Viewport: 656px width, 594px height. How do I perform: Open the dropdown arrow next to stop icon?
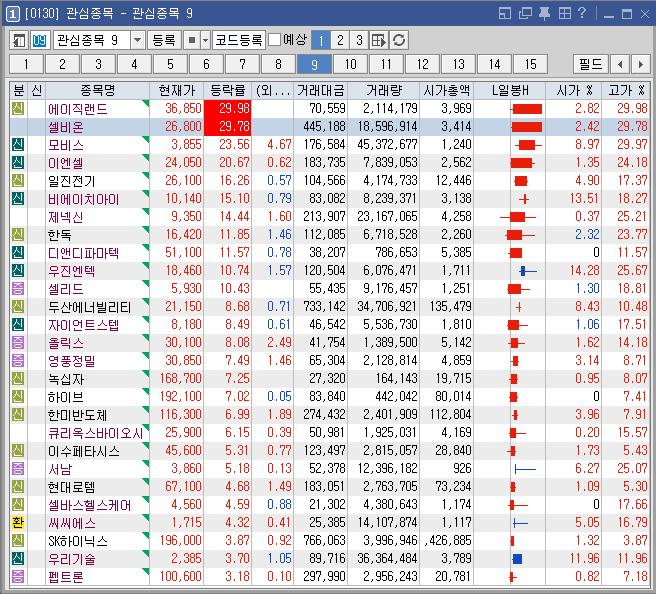[x=205, y=41]
